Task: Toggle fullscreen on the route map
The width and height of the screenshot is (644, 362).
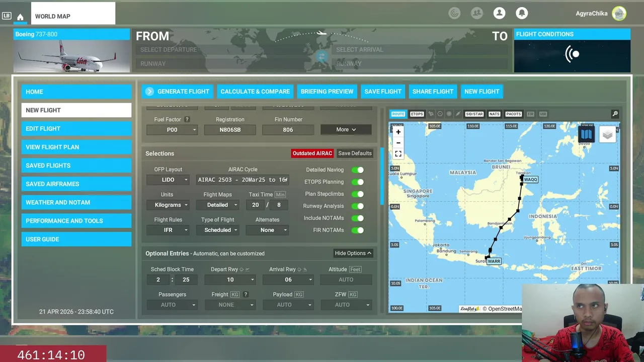Action: [x=398, y=154]
